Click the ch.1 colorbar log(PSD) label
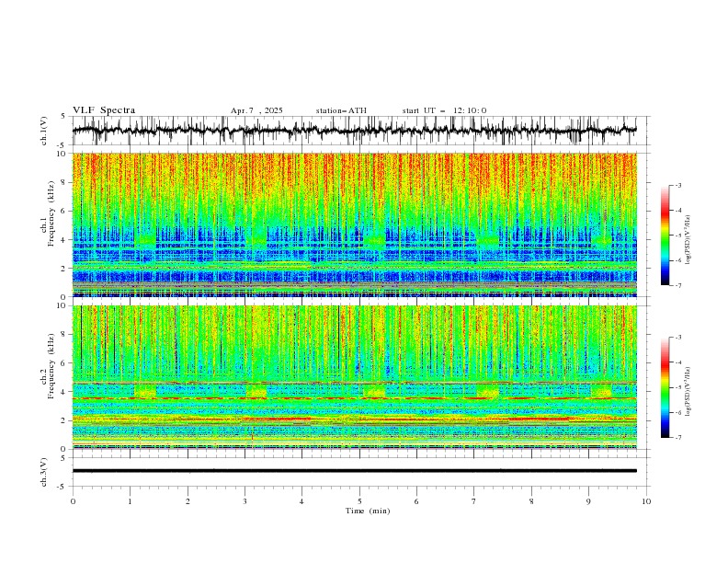 click(688, 240)
